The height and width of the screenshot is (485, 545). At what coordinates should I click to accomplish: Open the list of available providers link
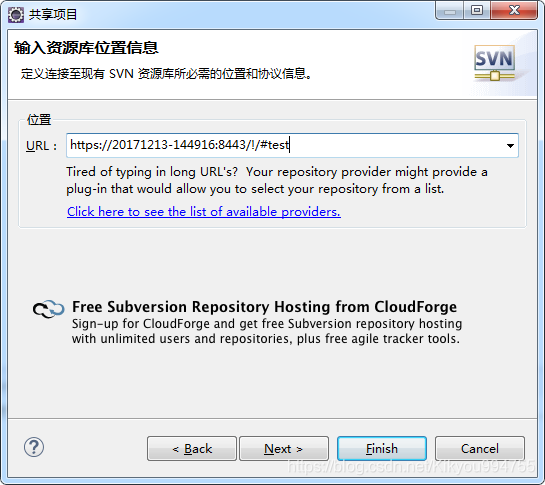click(204, 212)
